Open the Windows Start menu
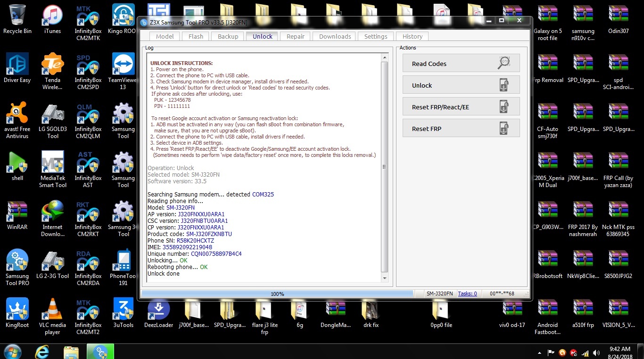This screenshot has height=359, width=644. [x=12, y=351]
